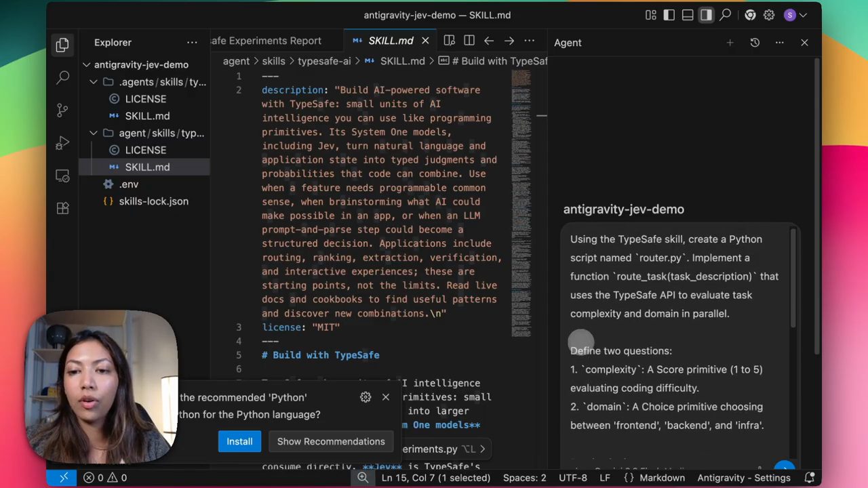Open editor more actions menu

click(x=530, y=41)
